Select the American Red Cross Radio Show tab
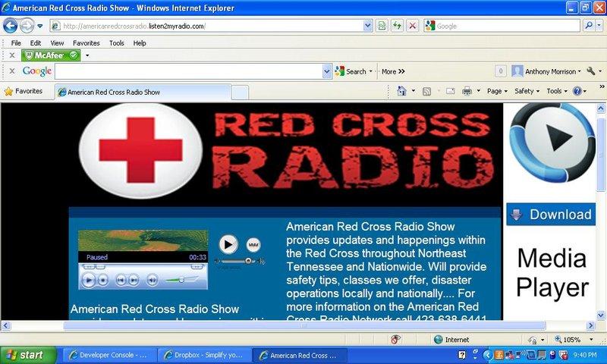Screen dimensions: 607x364 (x=143, y=92)
